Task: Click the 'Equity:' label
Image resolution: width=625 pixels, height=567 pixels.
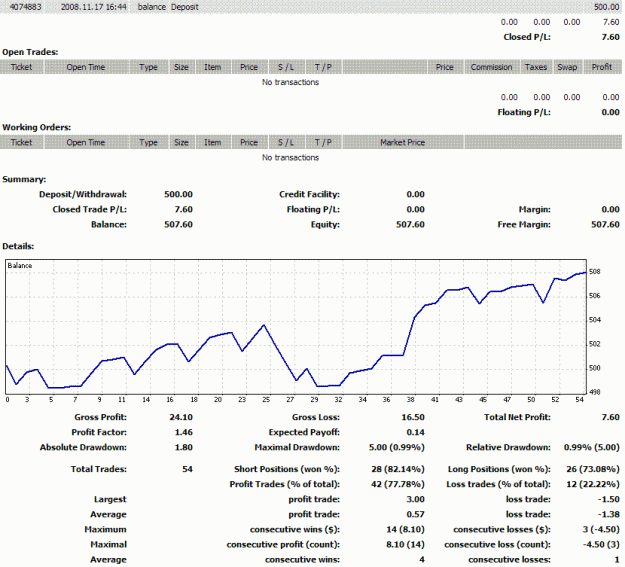Action: click(325, 225)
